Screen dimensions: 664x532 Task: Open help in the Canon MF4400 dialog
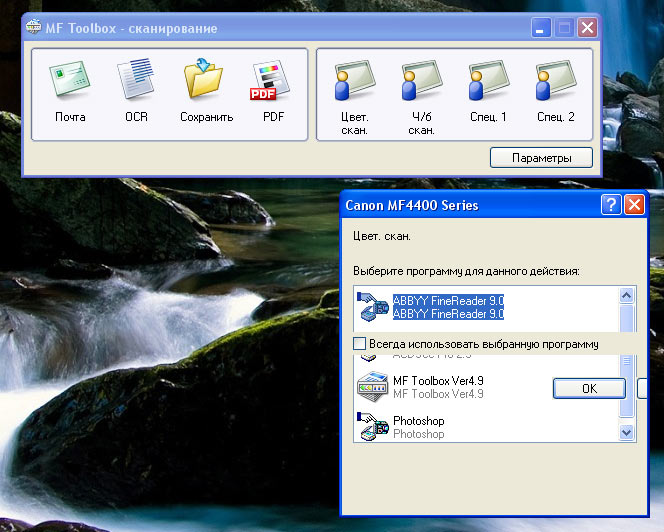pos(611,205)
